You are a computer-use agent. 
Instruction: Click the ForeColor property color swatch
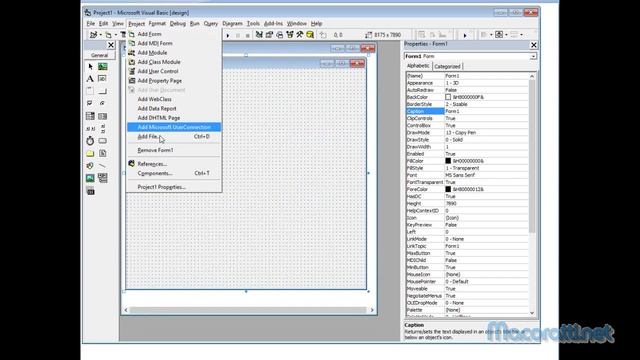[x=448, y=189]
